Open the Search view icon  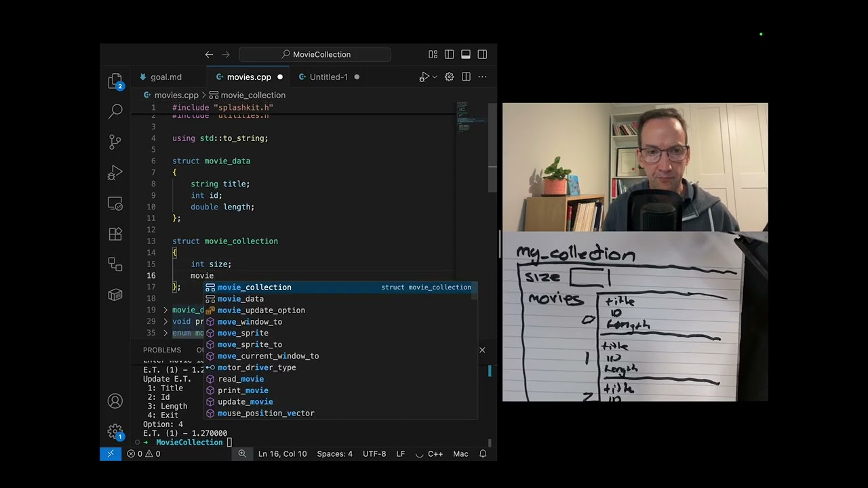coord(115,111)
